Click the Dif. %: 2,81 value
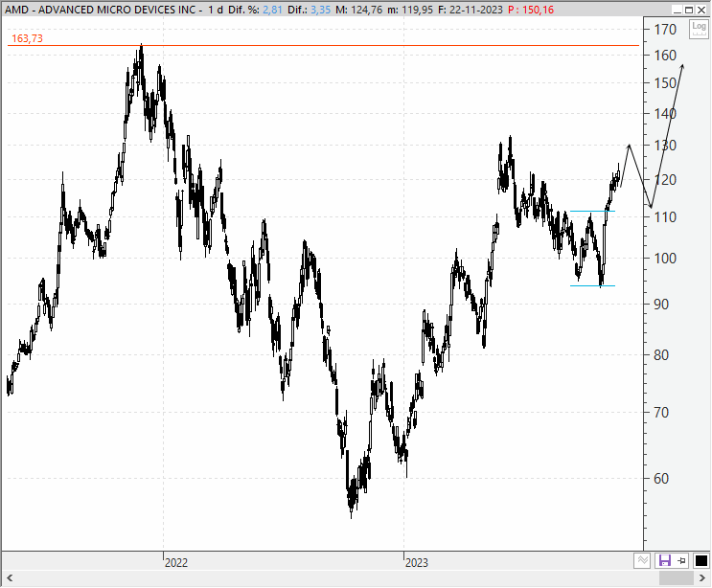Image resolution: width=712 pixels, height=588 pixels. click(255, 10)
